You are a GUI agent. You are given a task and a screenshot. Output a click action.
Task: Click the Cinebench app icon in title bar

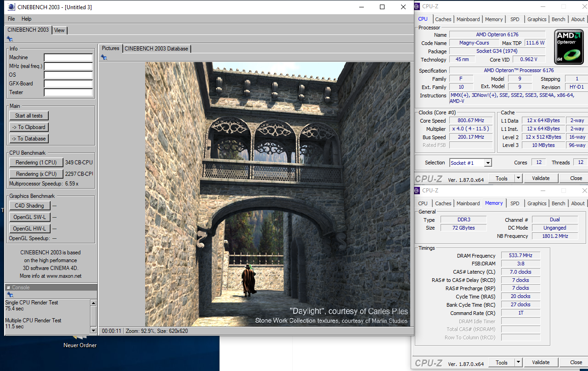(x=11, y=7)
